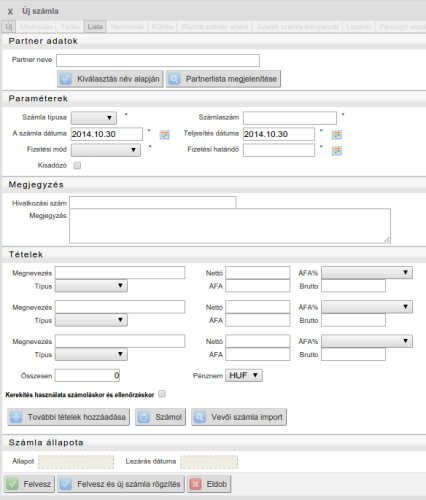Toggle the Kisadózó checkbox
Image resolution: width=426 pixels, height=500 pixels.
pyautogui.click(x=77, y=165)
